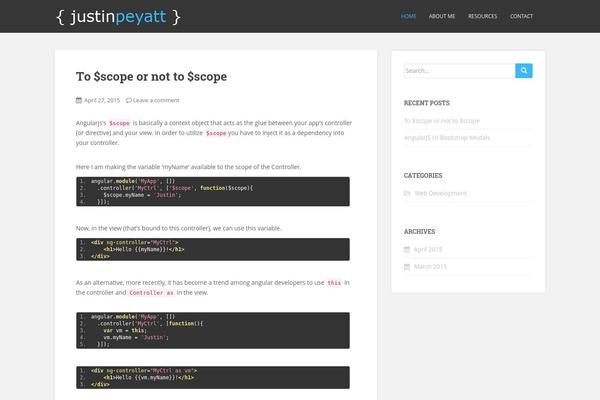The height and width of the screenshot is (400, 600).
Task: Click the blue search magnifier button
Action: pyautogui.click(x=523, y=70)
